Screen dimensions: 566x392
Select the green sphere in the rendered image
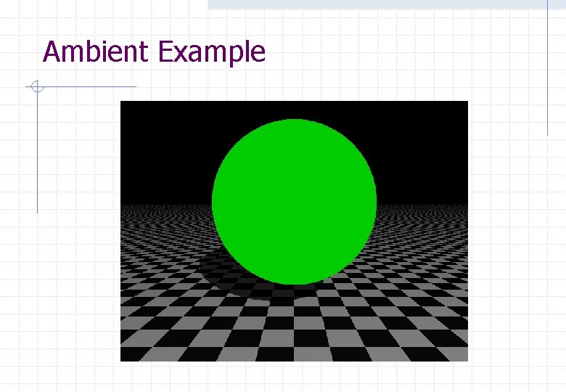coord(294,202)
